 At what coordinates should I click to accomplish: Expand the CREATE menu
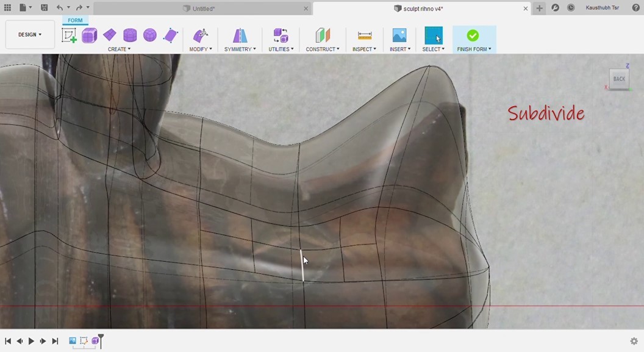tap(119, 49)
